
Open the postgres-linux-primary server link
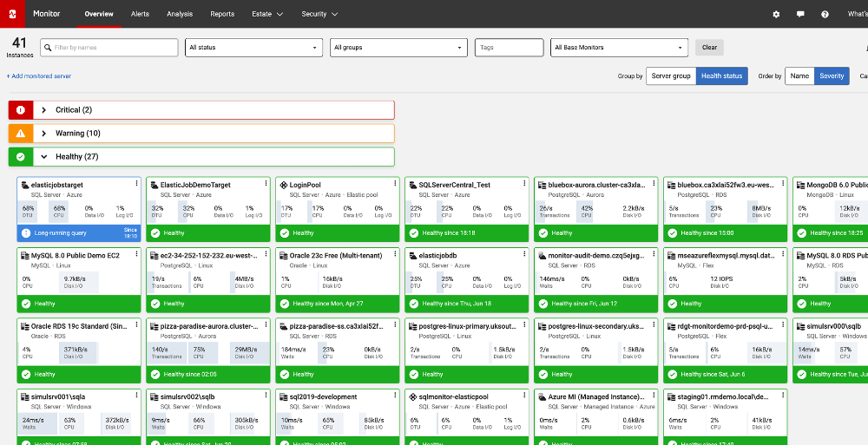click(468, 326)
